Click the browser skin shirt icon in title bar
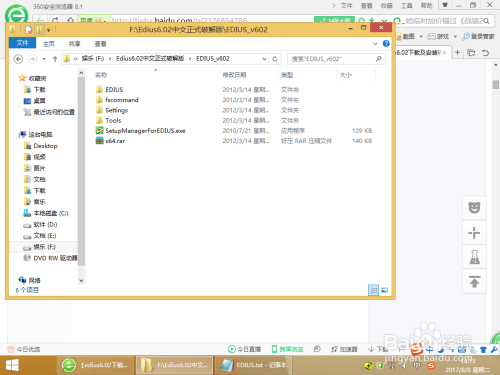 point(445,5)
